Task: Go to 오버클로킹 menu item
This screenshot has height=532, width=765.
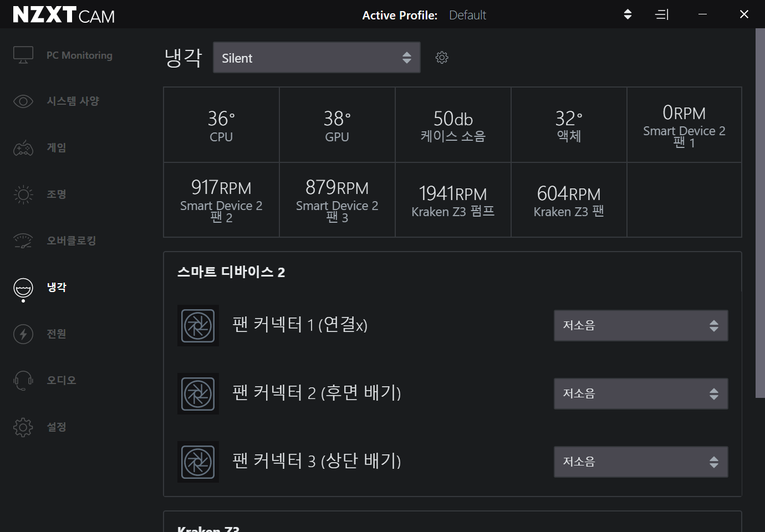Action: [71, 241]
